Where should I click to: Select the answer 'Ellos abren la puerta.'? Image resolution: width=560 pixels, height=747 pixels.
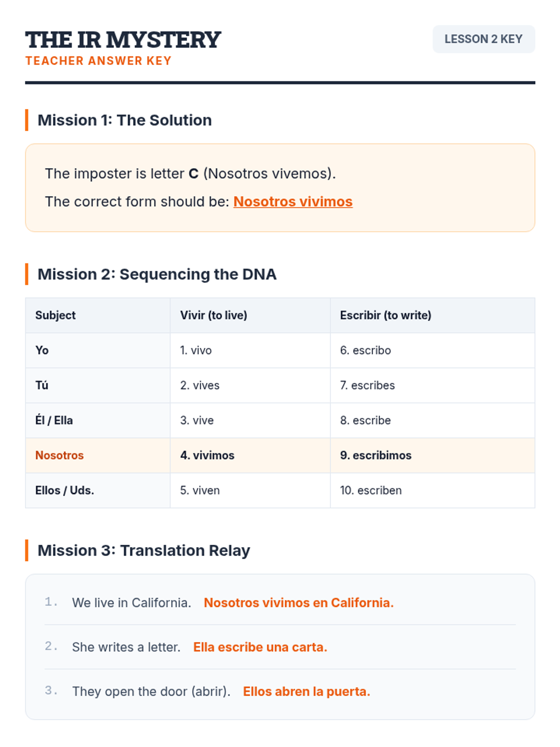[x=307, y=692]
